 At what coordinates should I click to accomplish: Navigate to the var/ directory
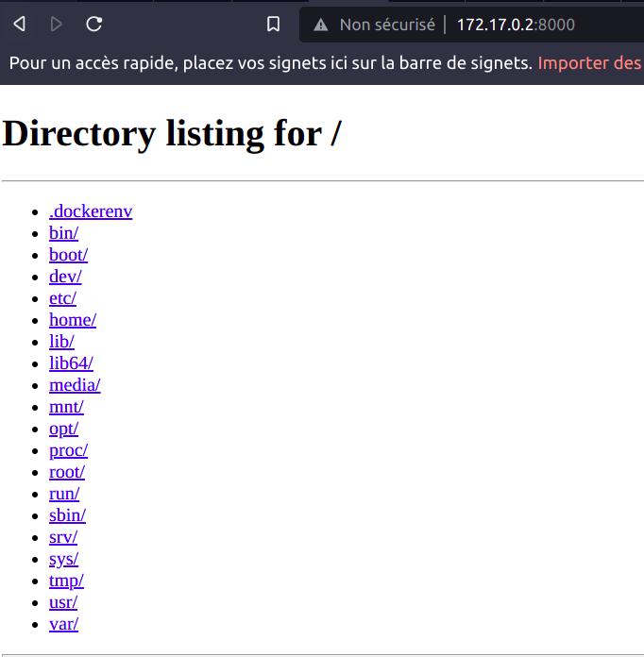63,624
